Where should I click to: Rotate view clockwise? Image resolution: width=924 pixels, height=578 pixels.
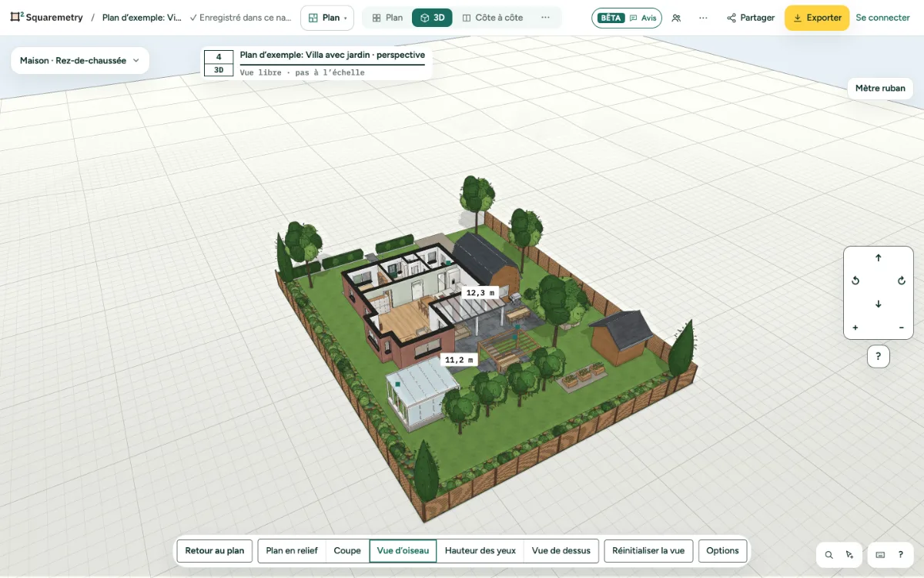902,281
